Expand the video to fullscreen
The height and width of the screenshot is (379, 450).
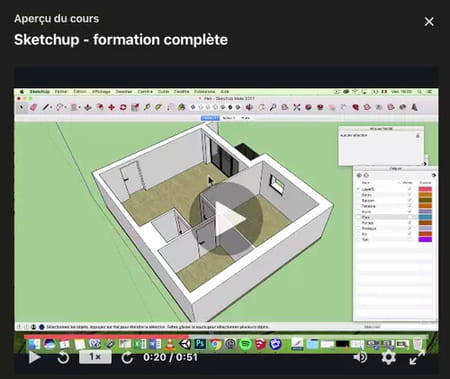(417, 357)
